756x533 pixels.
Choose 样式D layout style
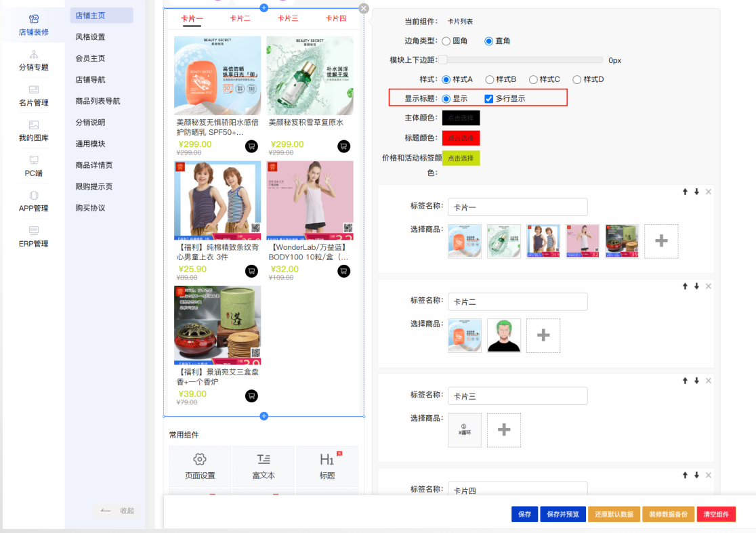577,79
